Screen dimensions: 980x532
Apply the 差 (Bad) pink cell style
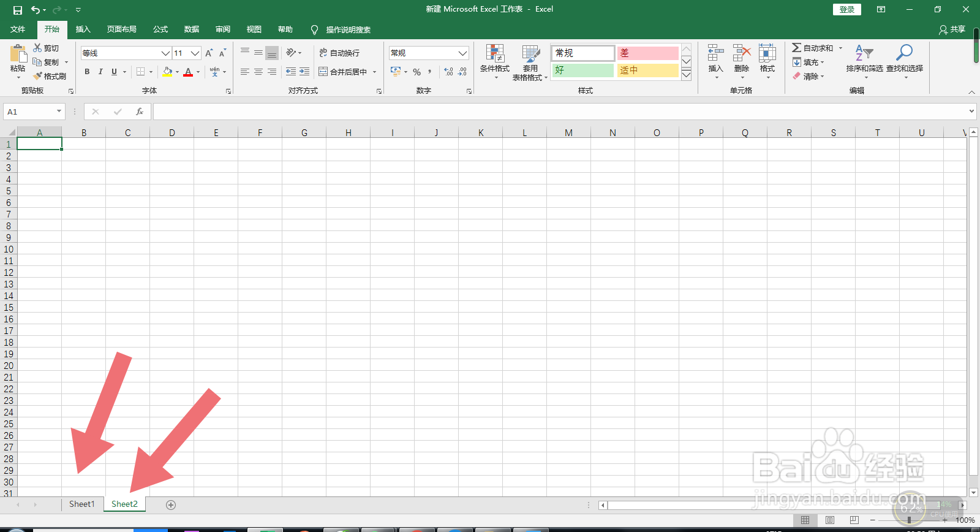[647, 53]
